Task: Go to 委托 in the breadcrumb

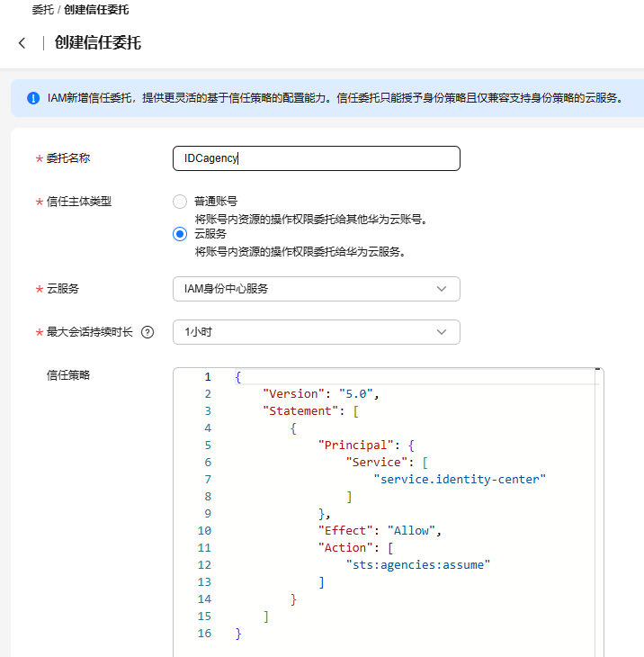Action: click(43, 9)
